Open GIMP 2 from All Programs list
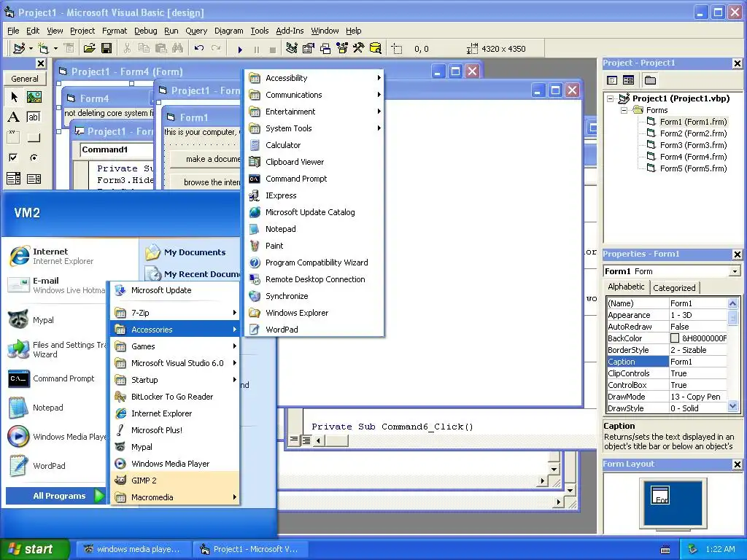Screen dimensions: 747x560 pos(175,481)
